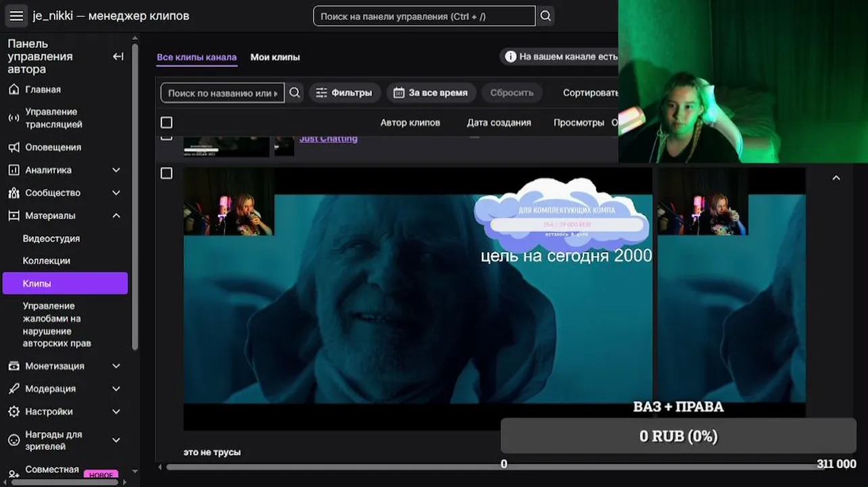Expand the Модерация section
The height and width of the screenshot is (487, 868).
pos(116,389)
